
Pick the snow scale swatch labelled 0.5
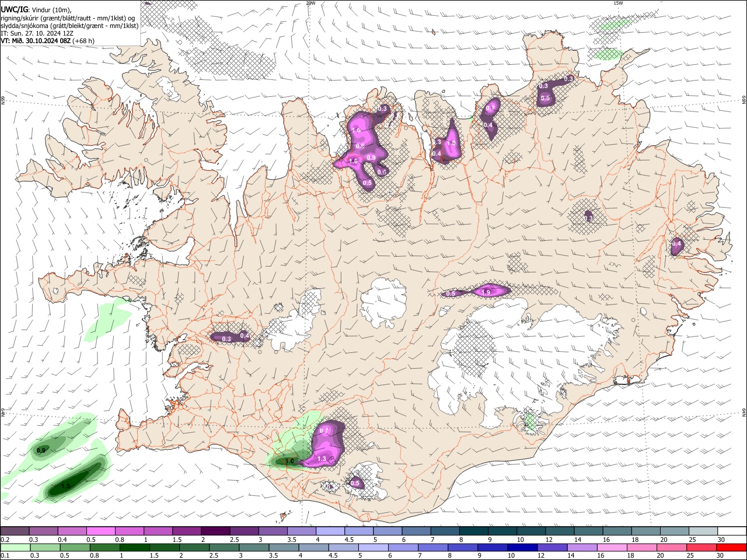101,531
